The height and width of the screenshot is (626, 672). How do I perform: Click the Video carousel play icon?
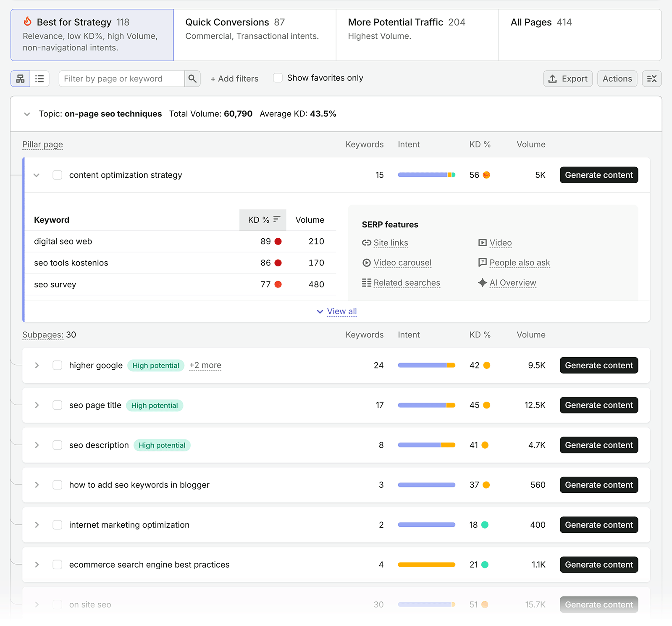coord(367,263)
